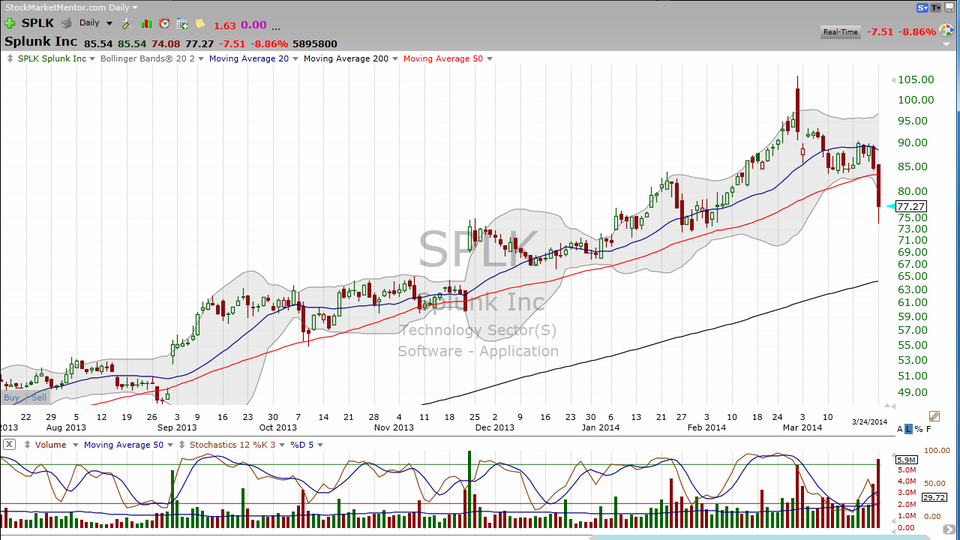
Task: Close lower indicator pane with X box
Action: pos(9,444)
